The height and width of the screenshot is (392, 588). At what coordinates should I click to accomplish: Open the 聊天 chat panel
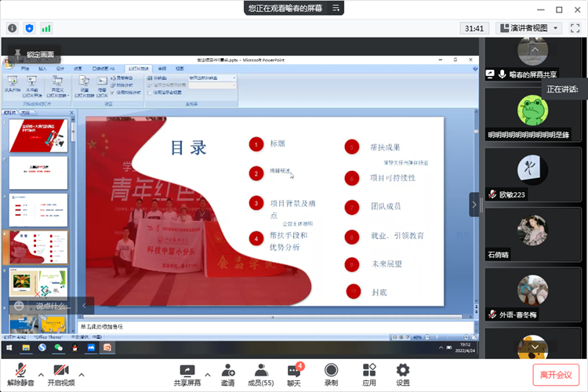click(294, 370)
